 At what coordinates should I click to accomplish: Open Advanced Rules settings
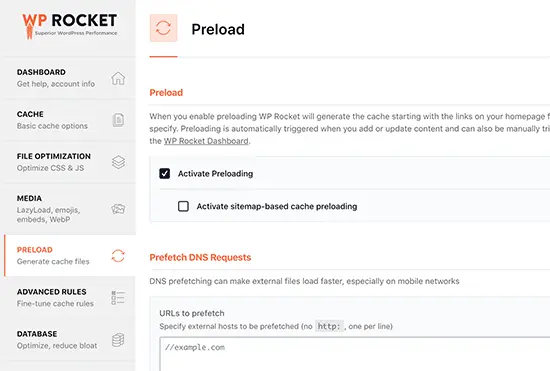(x=70, y=297)
